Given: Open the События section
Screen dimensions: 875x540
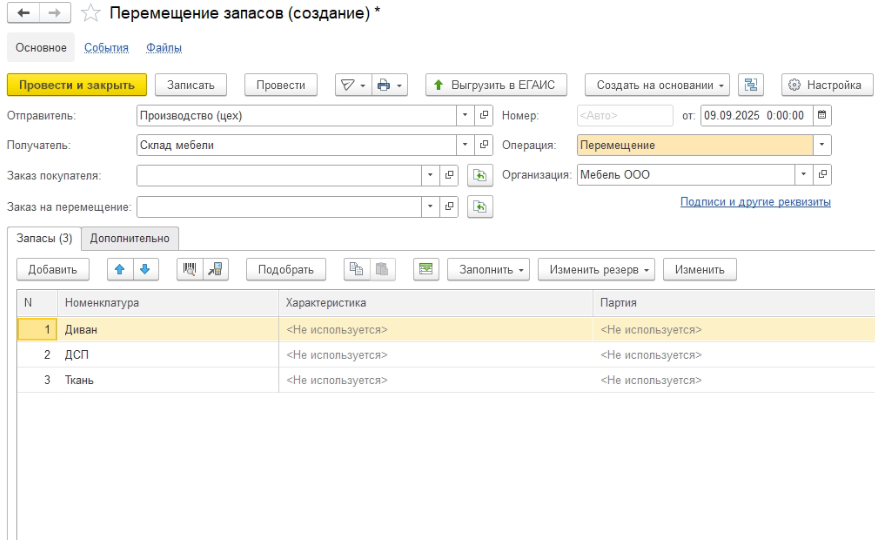Looking at the screenshot, I should point(106,47).
